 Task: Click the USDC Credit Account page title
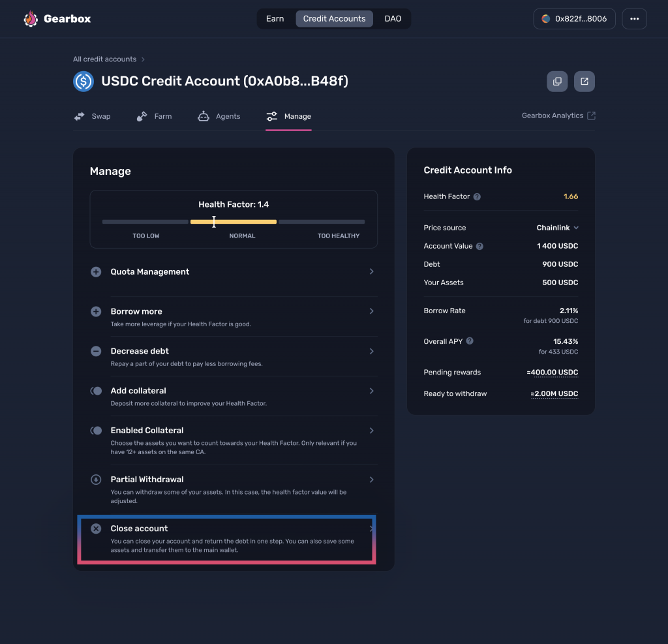click(x=224, y=81)
